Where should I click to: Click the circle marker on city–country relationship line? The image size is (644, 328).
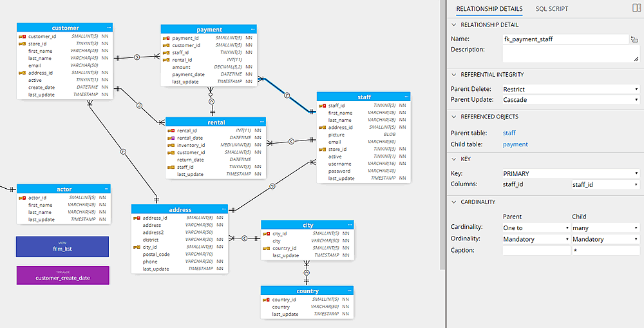307,273
